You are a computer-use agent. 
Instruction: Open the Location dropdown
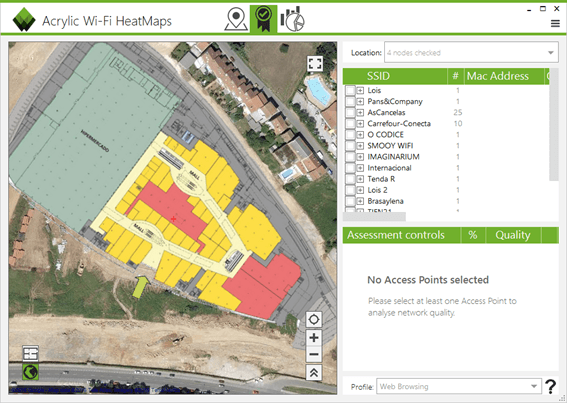(471, 53)
